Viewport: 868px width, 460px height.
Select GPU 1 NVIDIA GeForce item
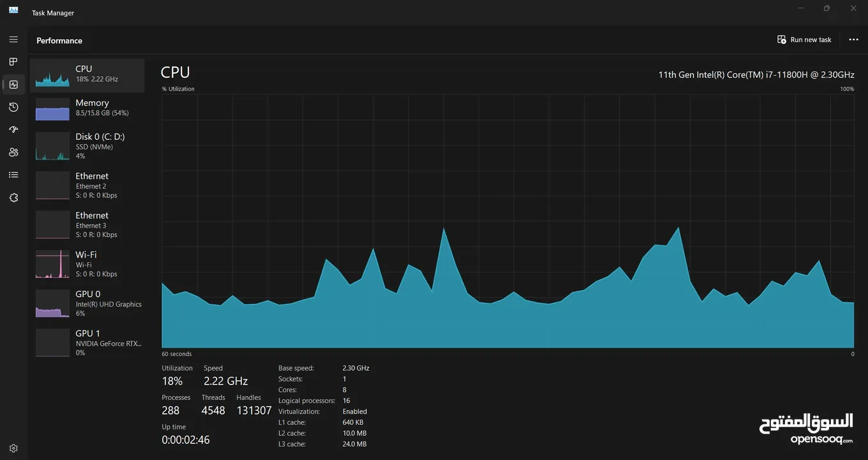87,342
